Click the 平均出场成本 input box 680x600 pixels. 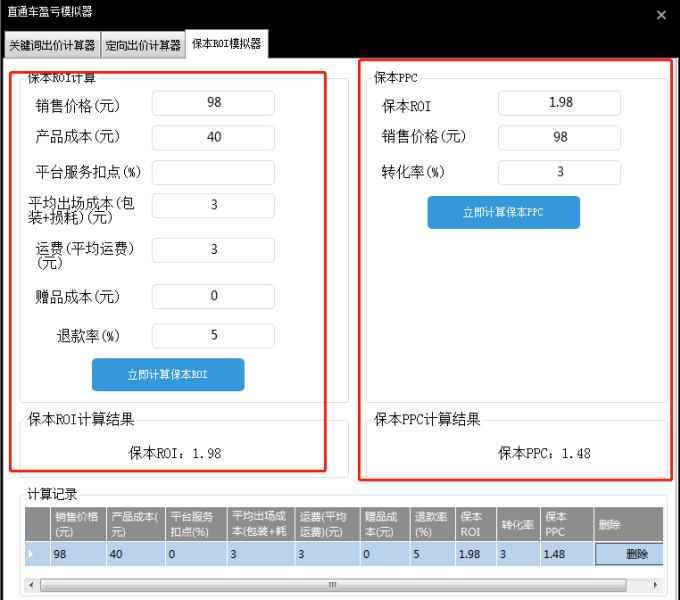[213, 205]
